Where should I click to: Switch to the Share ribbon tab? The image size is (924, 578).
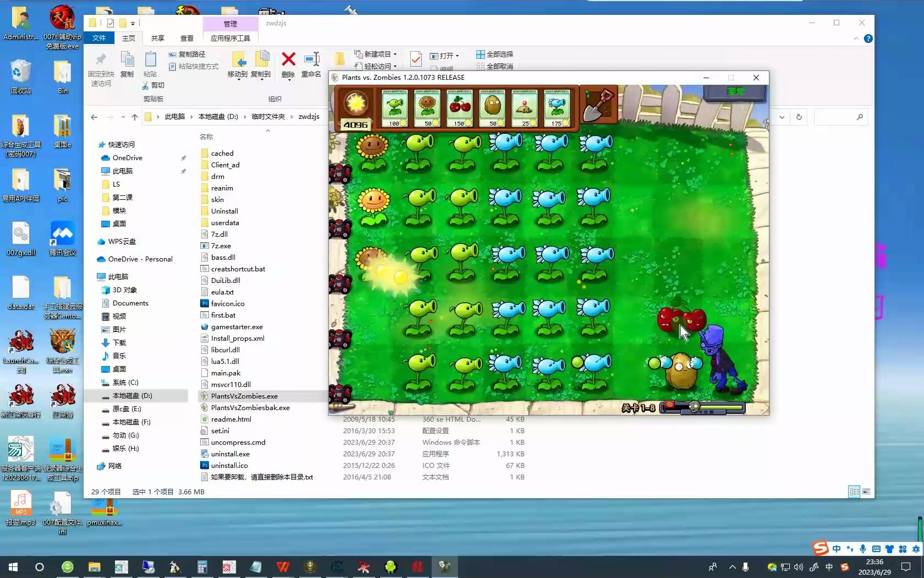tap(158, 38)
